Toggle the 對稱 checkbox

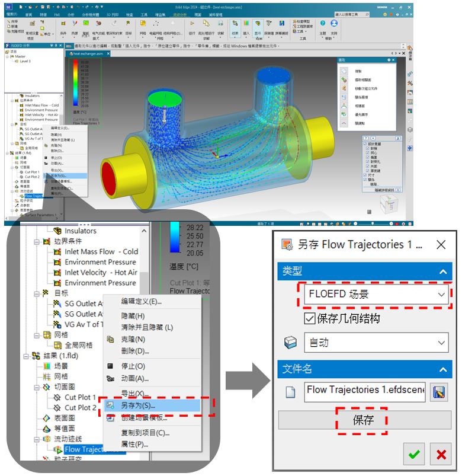pyautogui.click(x=368, y=148)
